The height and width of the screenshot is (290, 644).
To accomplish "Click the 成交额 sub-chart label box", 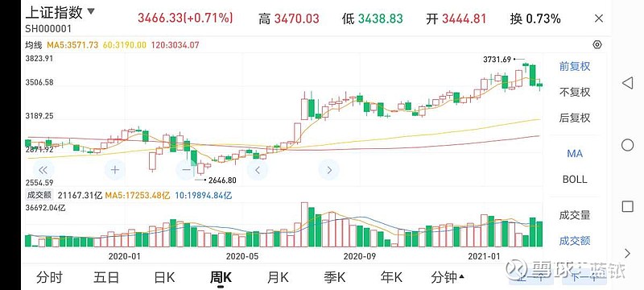I will point(39,195).
